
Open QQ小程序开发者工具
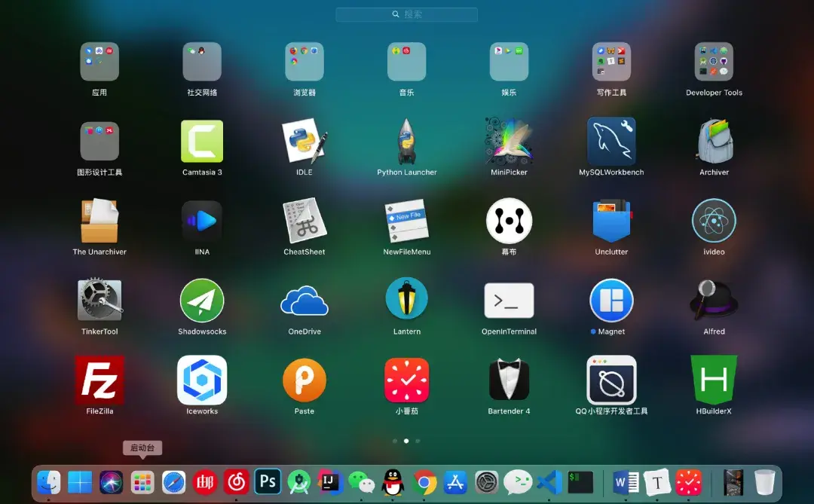(x=611, y=380)
